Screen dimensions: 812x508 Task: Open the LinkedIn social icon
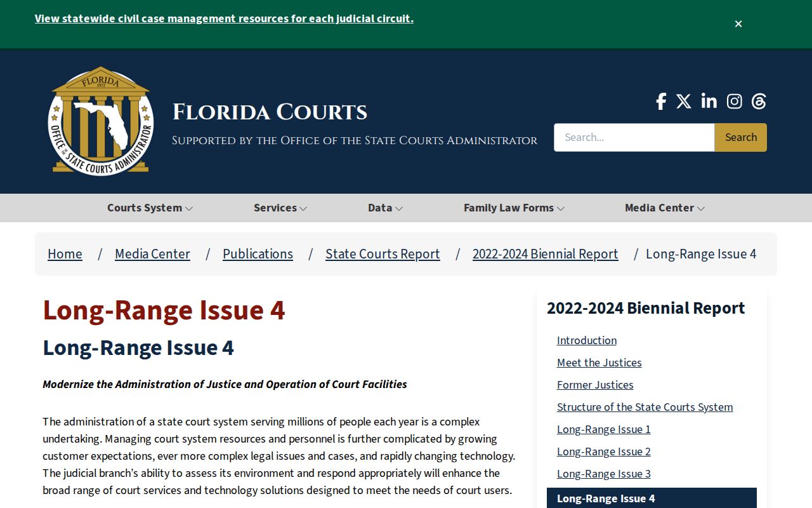(709, 101)
